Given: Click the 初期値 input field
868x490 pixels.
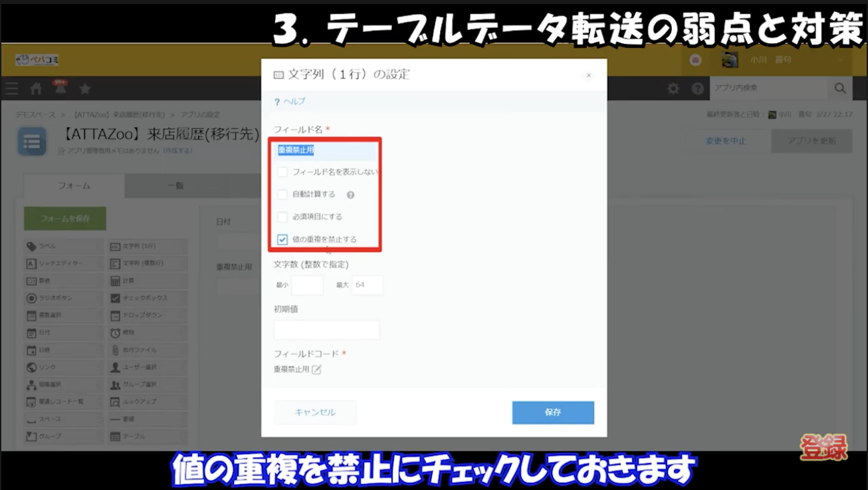Looking at the screenshot, I should [326, 329].
